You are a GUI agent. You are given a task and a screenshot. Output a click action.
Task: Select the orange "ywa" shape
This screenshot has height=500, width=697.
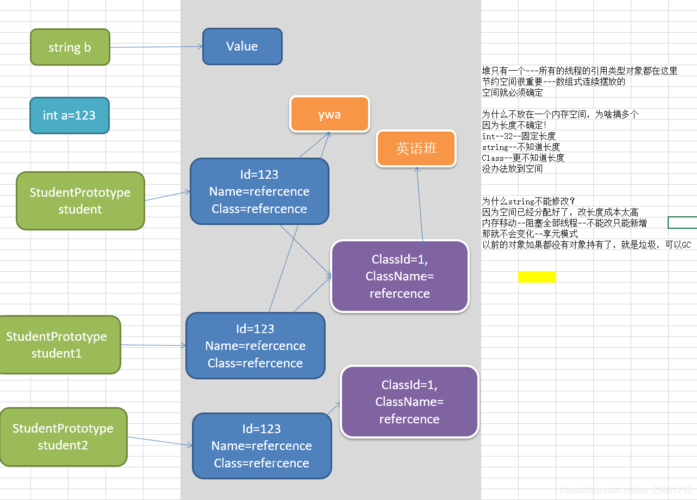coord(329,114)
